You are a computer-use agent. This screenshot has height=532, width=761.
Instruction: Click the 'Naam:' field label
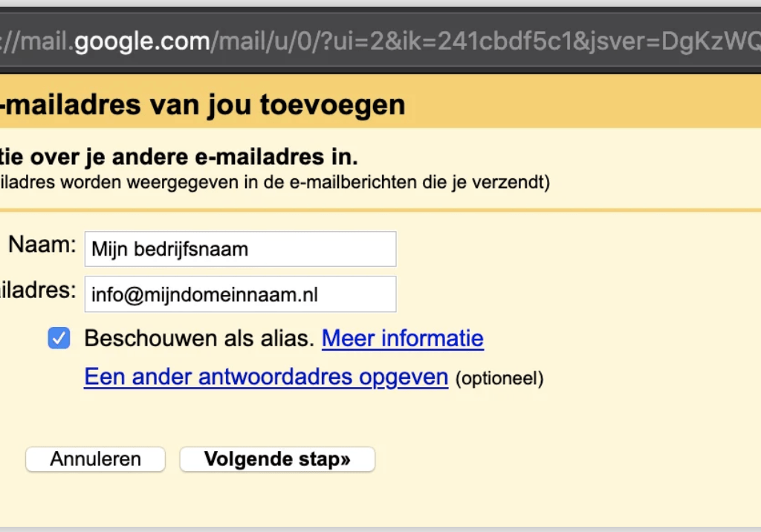click(x=42, y=246)
